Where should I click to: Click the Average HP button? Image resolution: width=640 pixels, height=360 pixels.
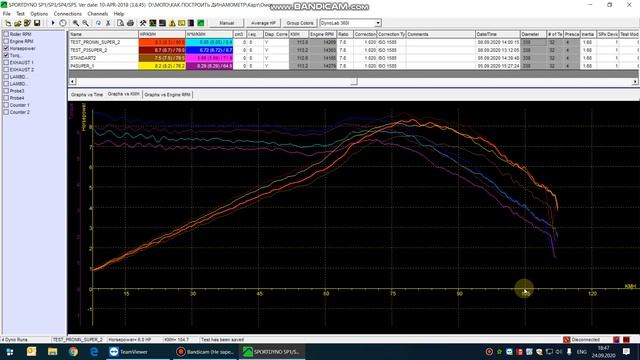click(263, 23)
